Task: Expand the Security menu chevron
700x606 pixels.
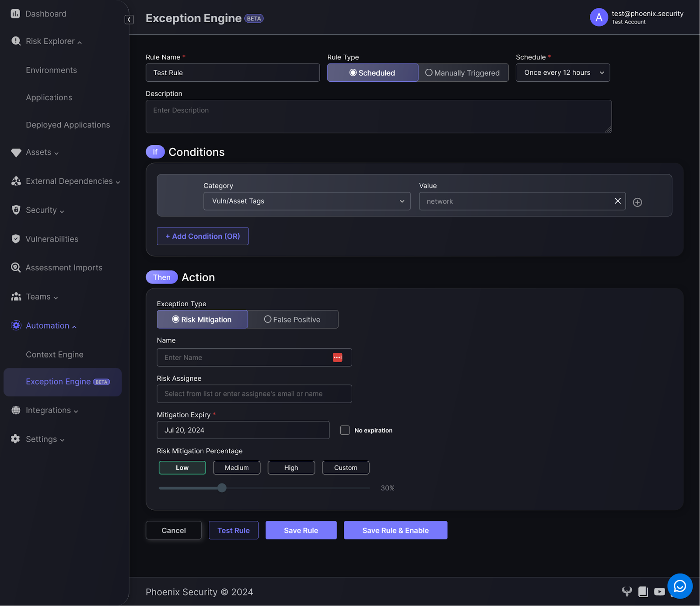Action: [x=62, y=211]
